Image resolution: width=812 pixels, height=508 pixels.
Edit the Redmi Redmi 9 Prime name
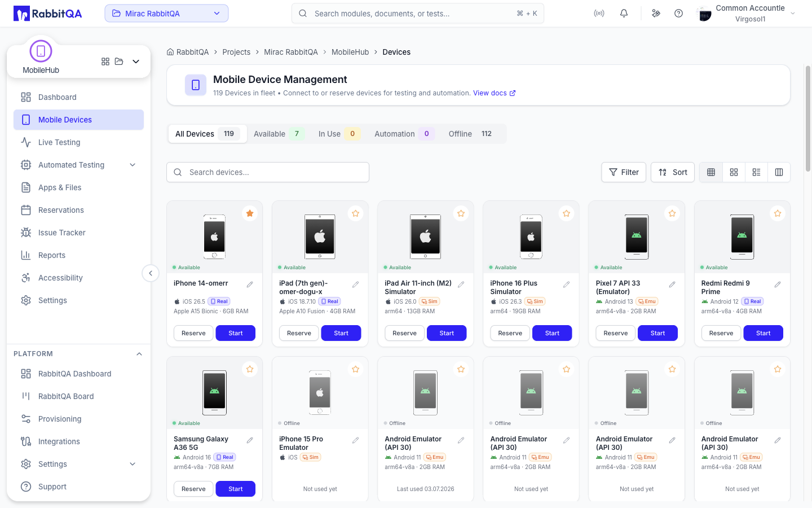pyautogui.click(x=778, y=284)
